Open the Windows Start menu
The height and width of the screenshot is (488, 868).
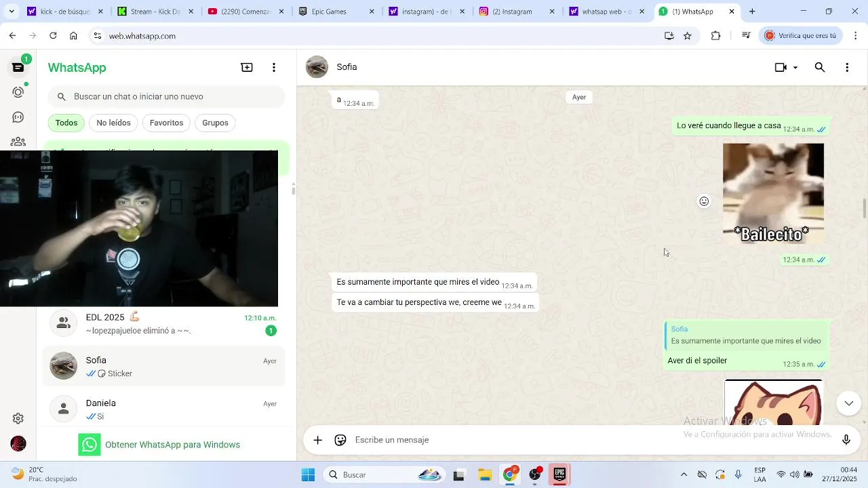pyautogui.click(x=308, y=474)
